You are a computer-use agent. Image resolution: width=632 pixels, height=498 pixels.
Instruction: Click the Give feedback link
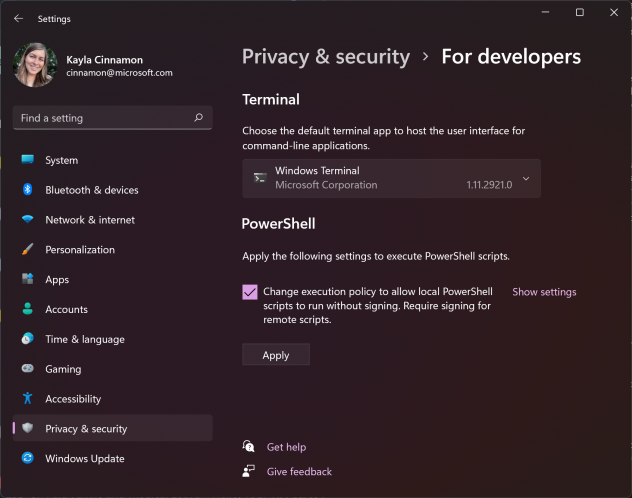(299, 471)
